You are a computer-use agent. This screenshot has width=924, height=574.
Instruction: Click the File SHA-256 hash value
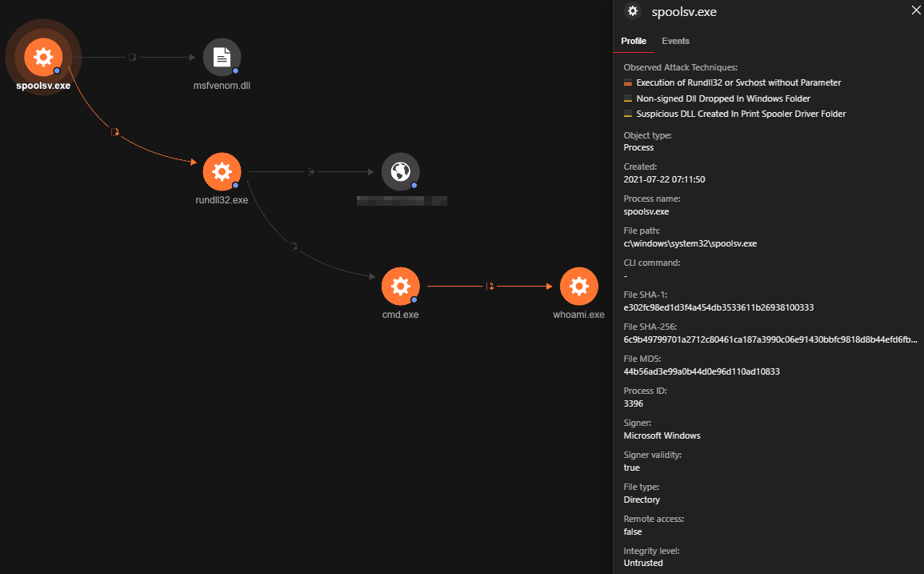click(x=770, y=339)
